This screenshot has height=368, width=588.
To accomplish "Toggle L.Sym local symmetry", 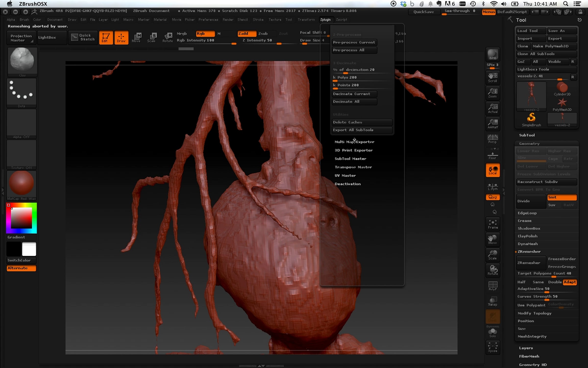I will tap(493, 187).
